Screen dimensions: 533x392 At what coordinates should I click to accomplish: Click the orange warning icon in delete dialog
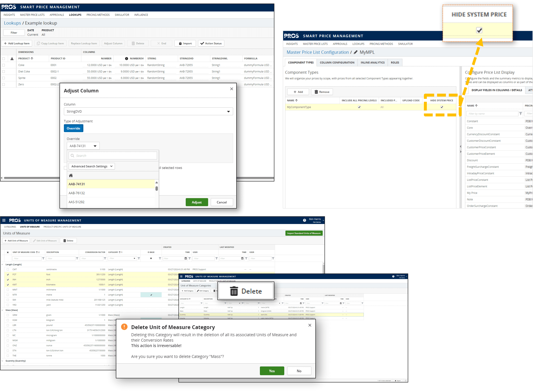124,327
